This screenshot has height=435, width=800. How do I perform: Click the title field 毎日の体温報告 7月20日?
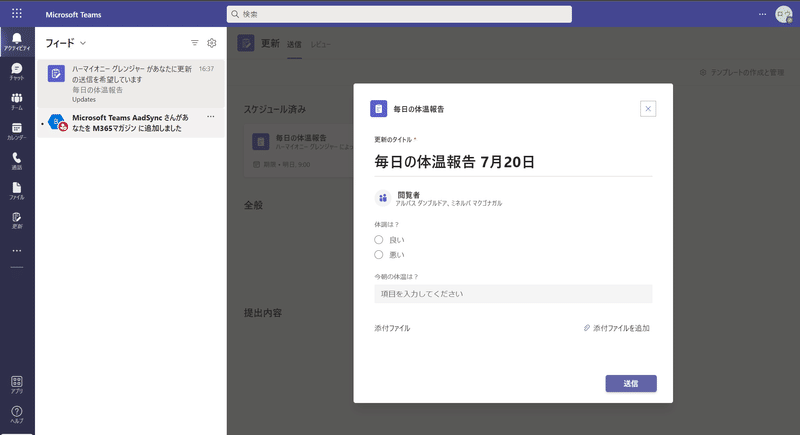tap(513, 162)
